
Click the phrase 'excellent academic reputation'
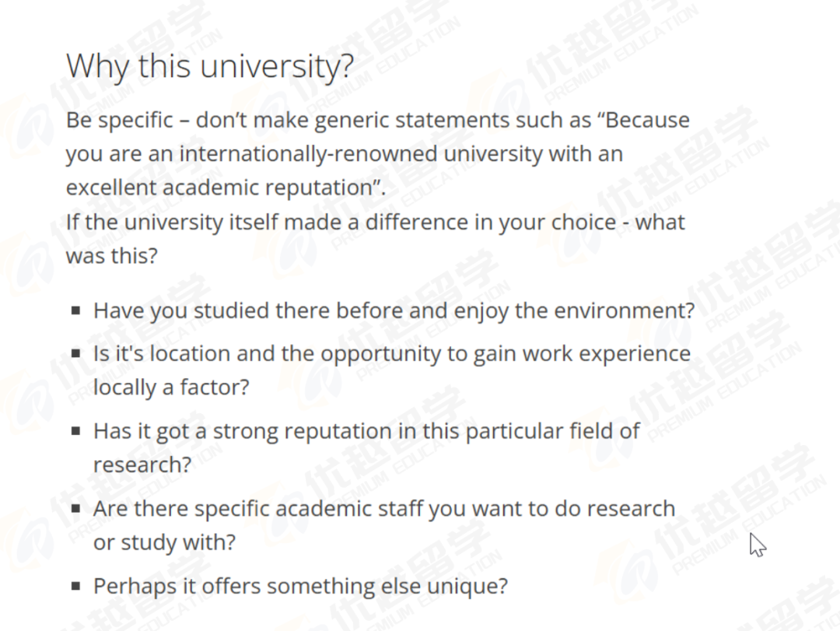(219, 188)
